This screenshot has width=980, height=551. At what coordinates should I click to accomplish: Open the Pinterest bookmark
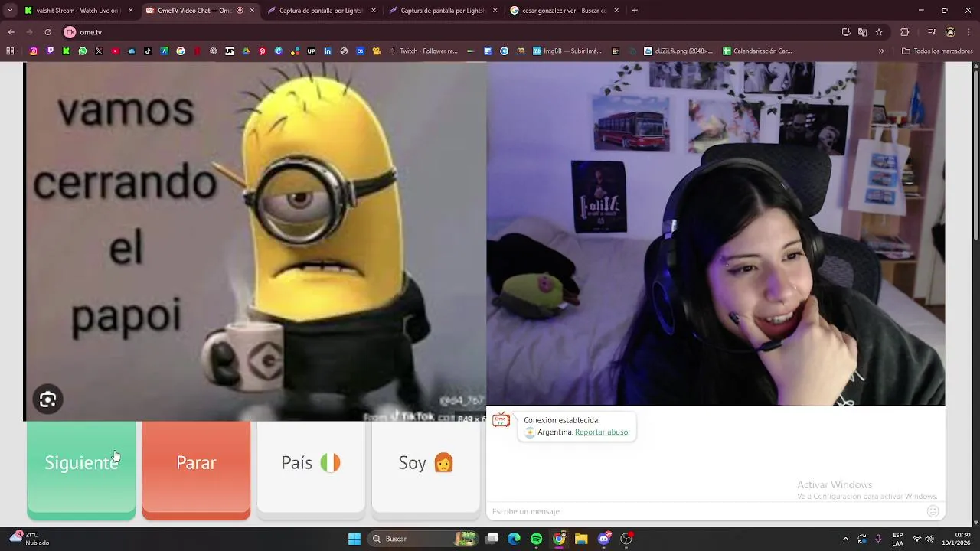point(262,51)
